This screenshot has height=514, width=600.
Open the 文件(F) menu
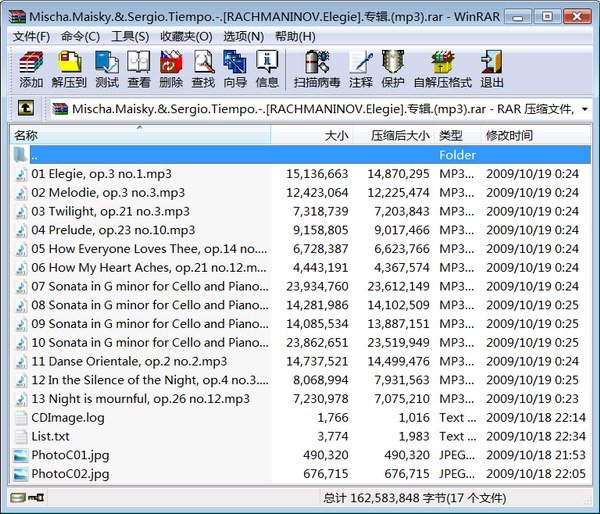tap(31, 37)
